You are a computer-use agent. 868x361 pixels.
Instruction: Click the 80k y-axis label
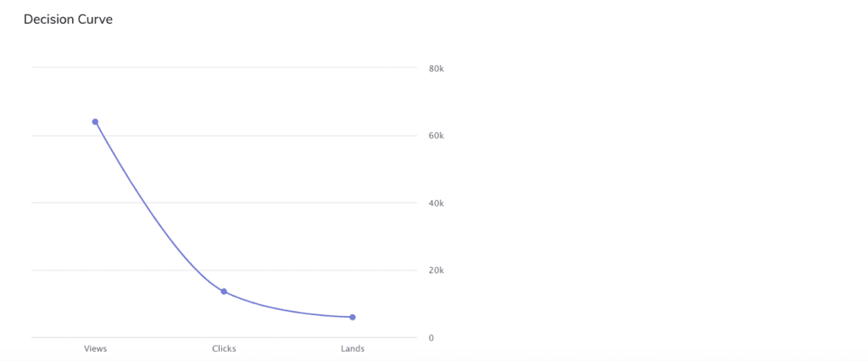coord(437,69)
